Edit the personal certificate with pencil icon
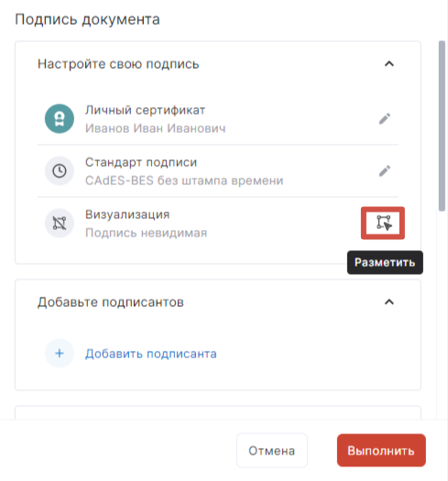 point(385,119)
